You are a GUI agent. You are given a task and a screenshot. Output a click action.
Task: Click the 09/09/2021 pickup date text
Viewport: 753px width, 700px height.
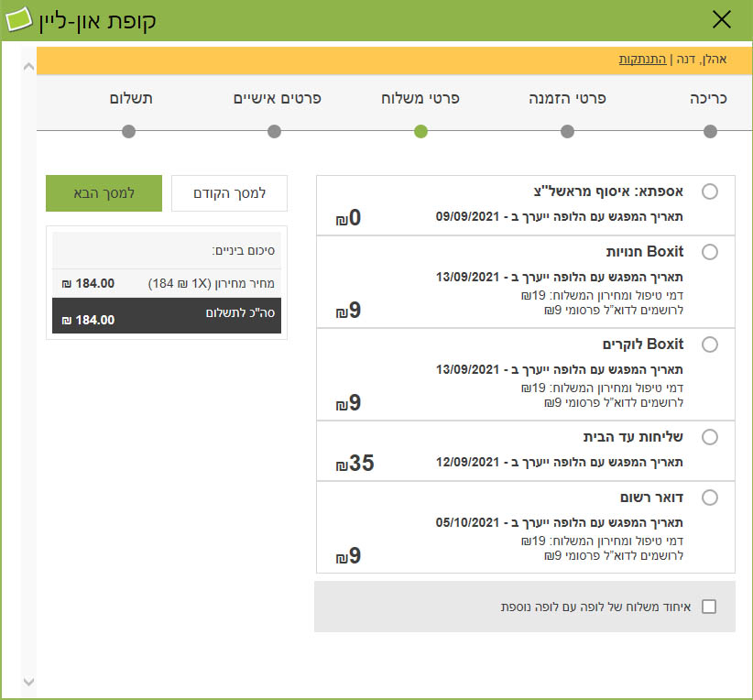pyautogui.click(x=468, y=216)
